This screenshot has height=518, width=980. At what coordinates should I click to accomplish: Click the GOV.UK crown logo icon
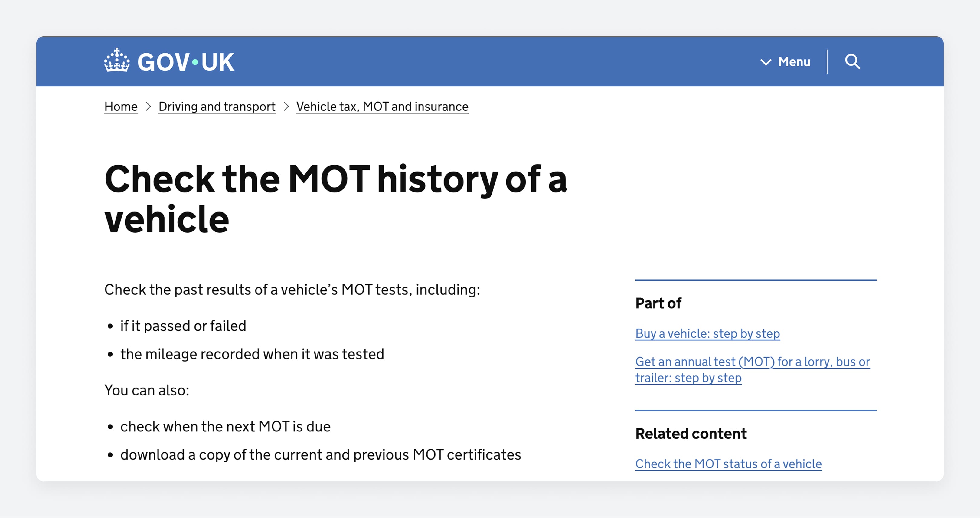click(x=117, y=60)
